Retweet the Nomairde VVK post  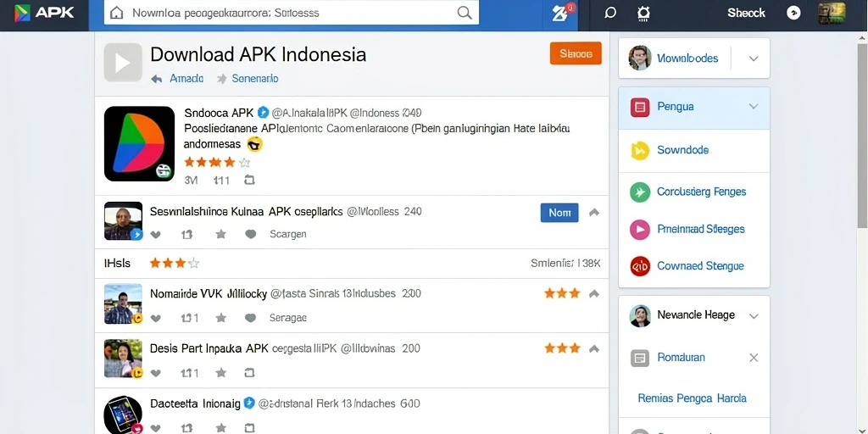190,319
